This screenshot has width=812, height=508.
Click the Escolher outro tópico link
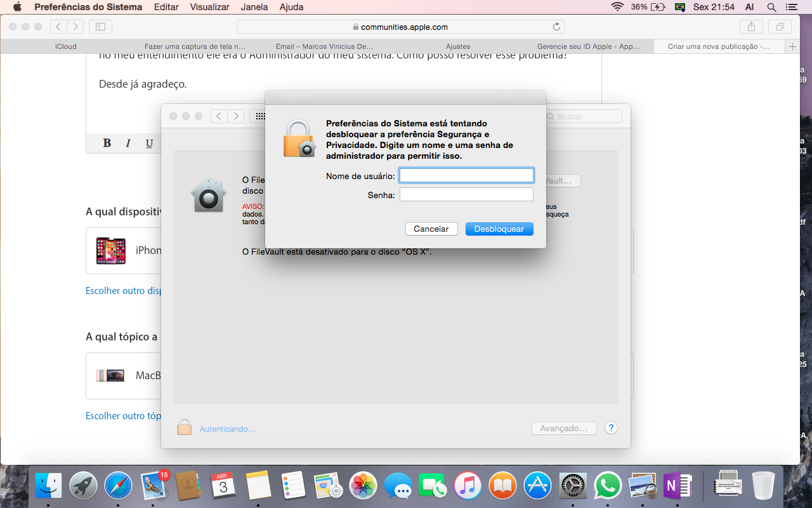click(123, 416)
